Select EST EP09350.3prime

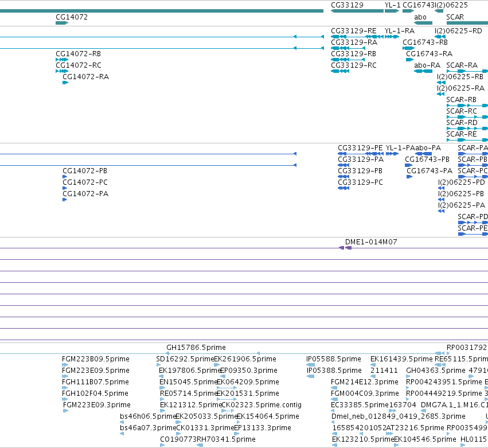coord(222,376)
